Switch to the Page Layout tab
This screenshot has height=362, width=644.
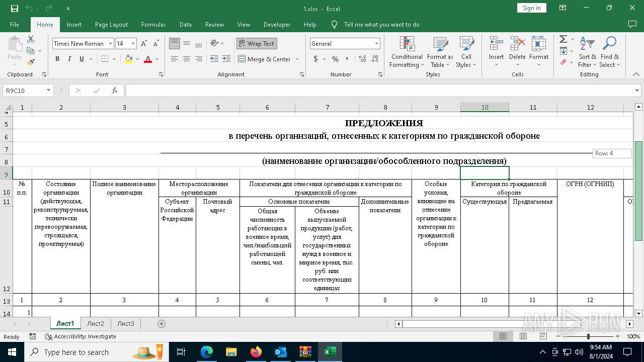[x=111, y=25]
